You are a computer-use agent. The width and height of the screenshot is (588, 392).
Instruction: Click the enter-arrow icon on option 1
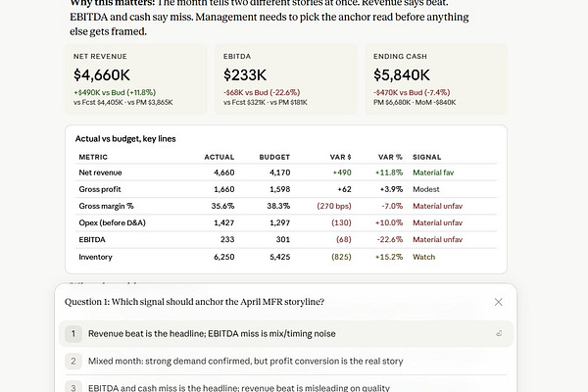499,333
